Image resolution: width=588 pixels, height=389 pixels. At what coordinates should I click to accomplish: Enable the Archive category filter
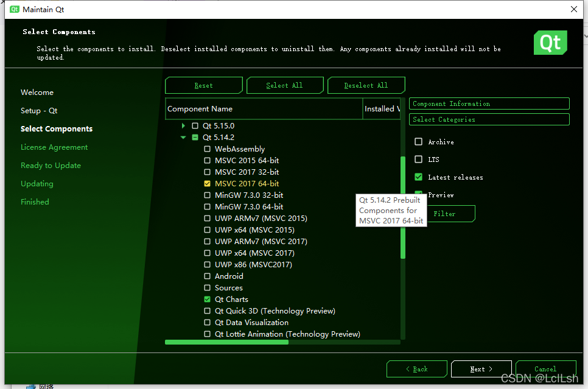(x=419, y=141)
